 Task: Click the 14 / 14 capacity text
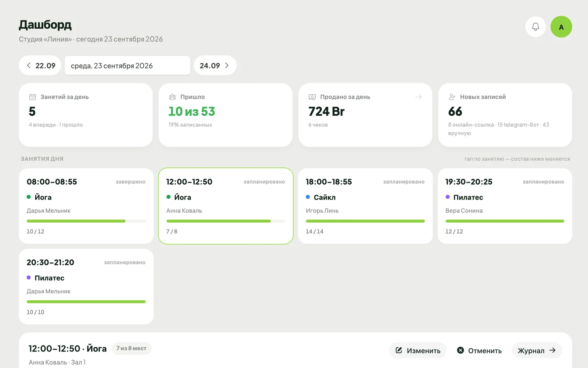315,231
